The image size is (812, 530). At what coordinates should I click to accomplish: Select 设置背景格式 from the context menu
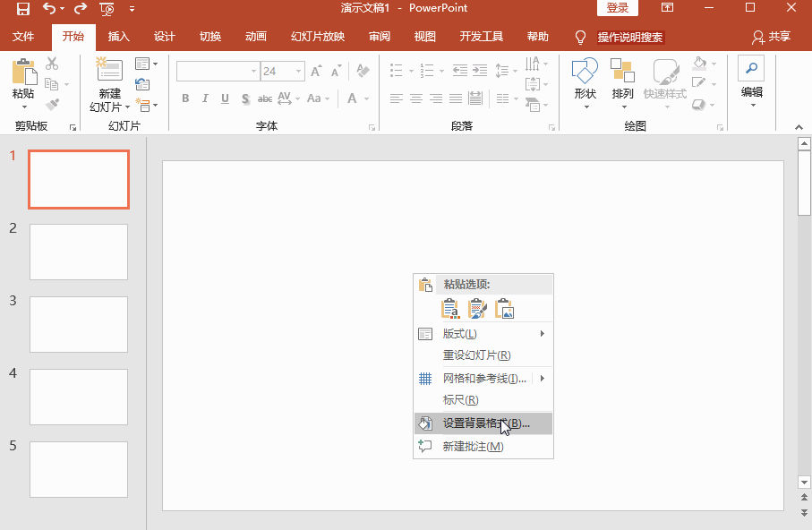pyautogui.click(x=485, y=423)
